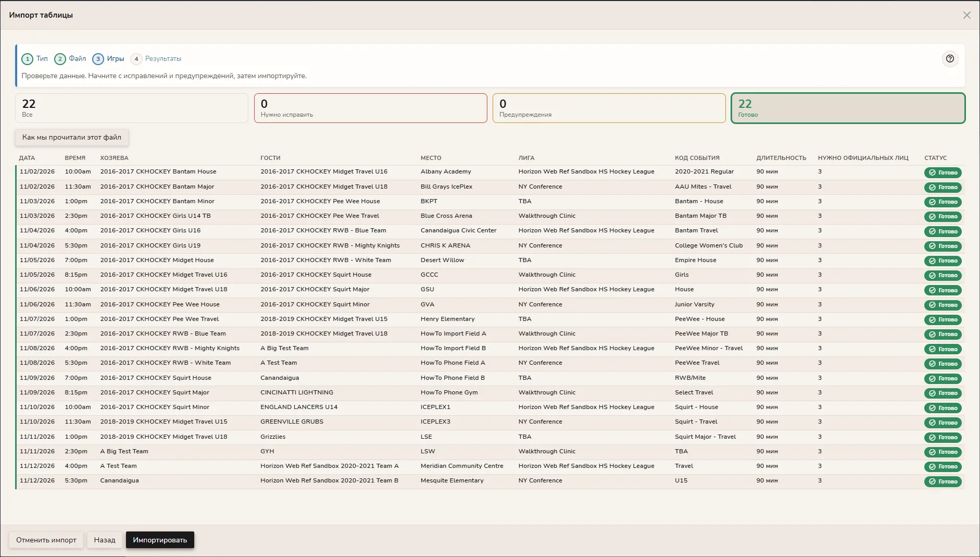The width and height of the screenshot is (980, 557).
Task: Go back with the Назад button
Action: 105,540
